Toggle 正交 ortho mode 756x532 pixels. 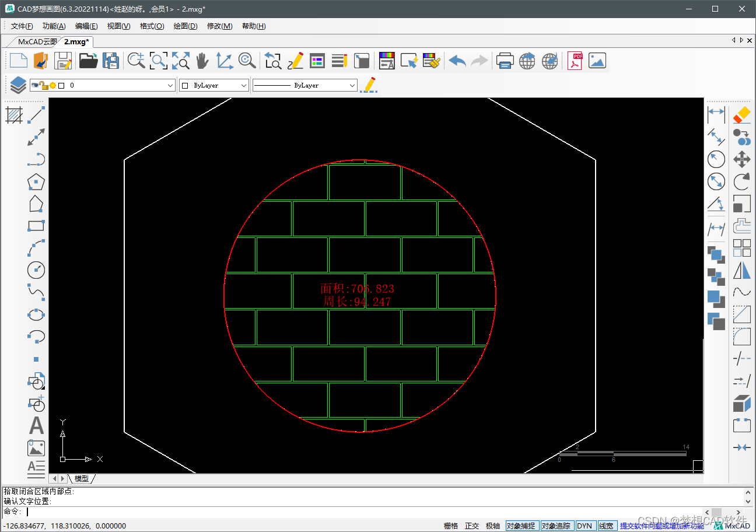(x=472, y=526)
